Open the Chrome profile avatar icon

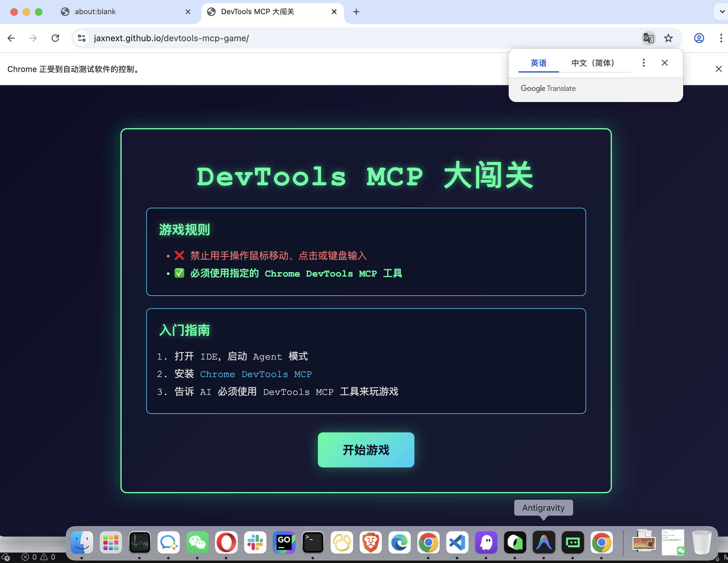699,38
